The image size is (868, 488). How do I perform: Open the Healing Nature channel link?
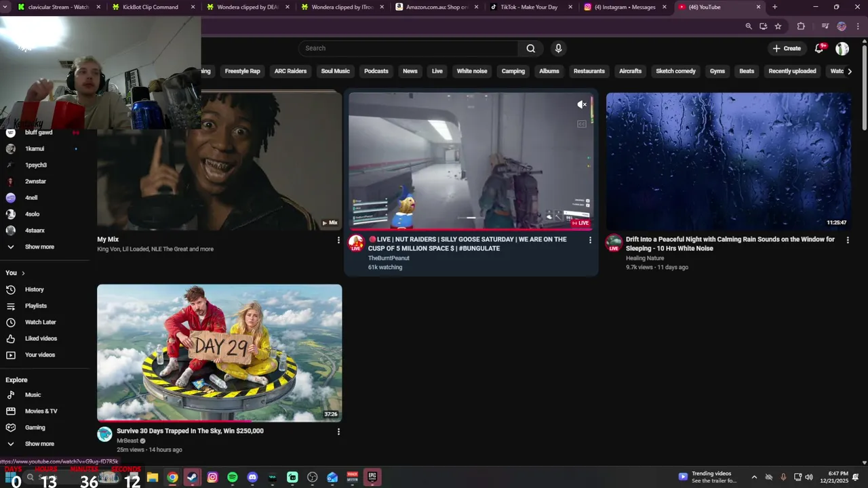[x=645, y=258]
